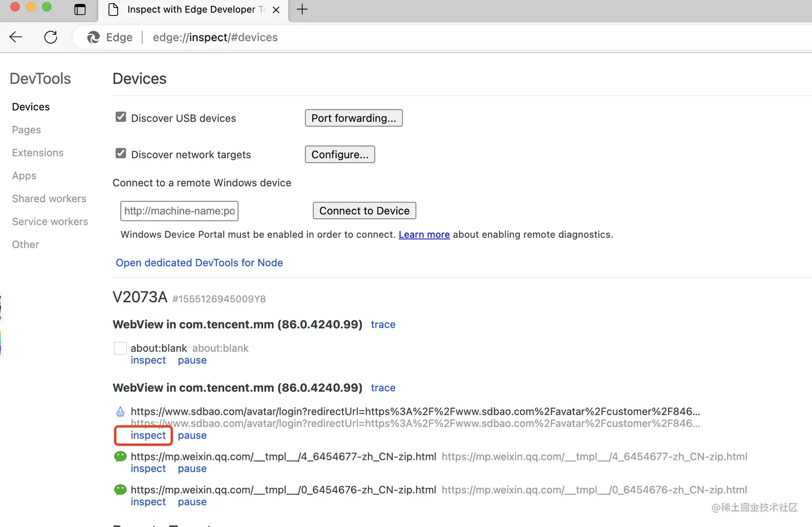Go back with the browser back arrow
This screenshot has width=812, height=527.
point(16,37)
